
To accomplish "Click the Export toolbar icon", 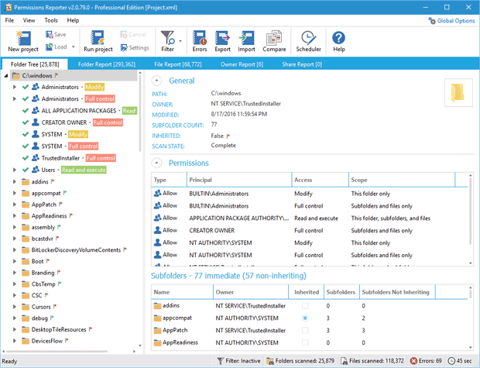I will 222,38.
